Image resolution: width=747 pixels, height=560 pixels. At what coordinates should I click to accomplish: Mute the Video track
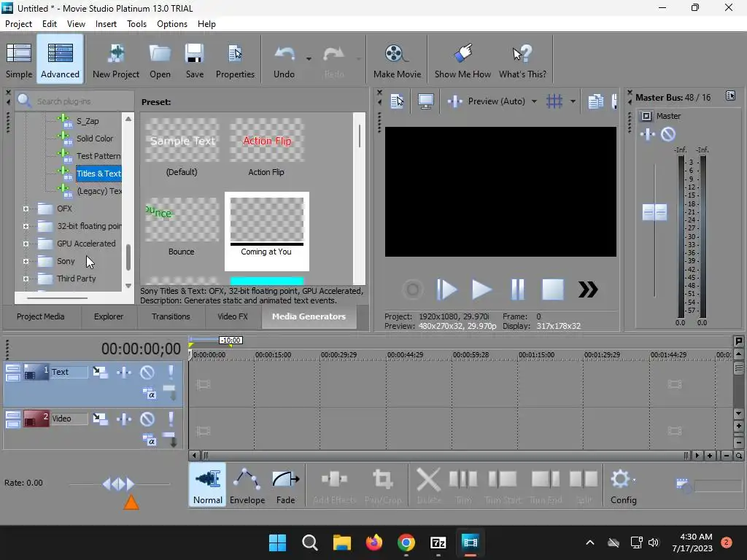[x=147, y=419]
